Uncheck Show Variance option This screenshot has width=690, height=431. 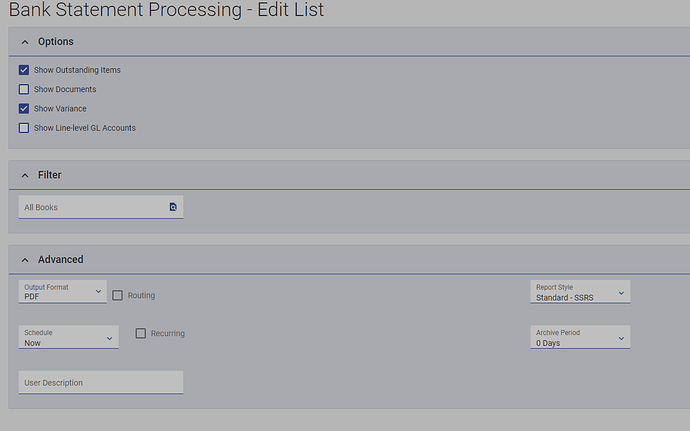[x=24, y=108]
